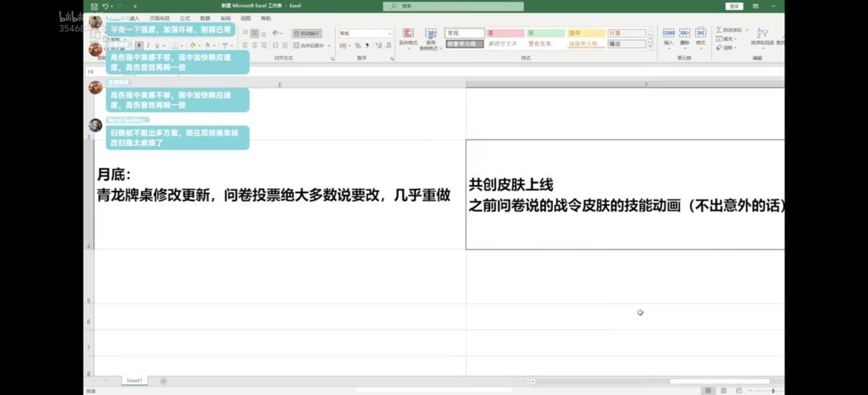Click the 登录 sign-in button
Viewport: 868px width, 395px height.
(734, 6)
